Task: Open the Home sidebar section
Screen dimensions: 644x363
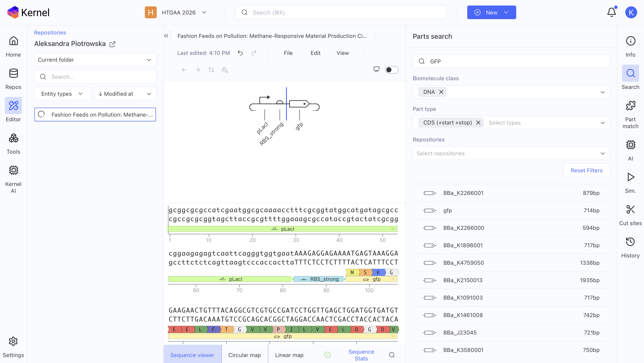Action: [x=13, y=47]
